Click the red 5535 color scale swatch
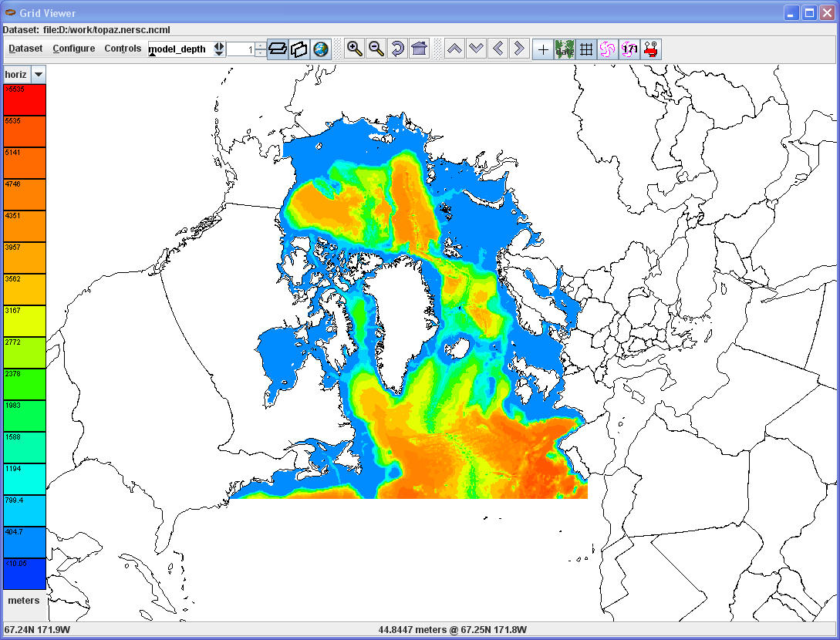The height and width of the screenshot is (640, 840). [x=25, y=100]
